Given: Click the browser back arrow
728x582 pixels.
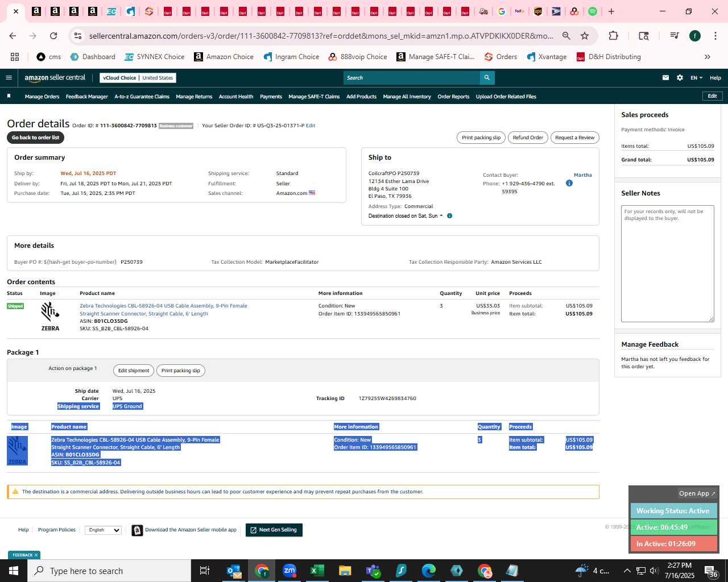Looking at the screenshot, I should click(x=13, y=36).
